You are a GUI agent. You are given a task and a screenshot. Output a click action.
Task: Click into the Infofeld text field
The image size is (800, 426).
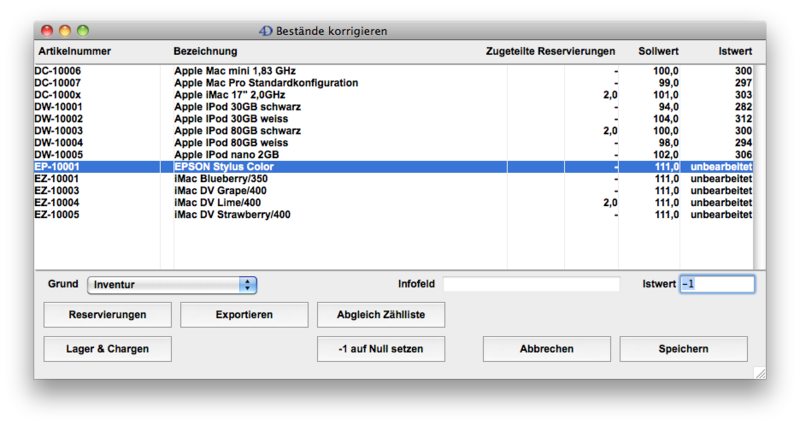[531, 285]
